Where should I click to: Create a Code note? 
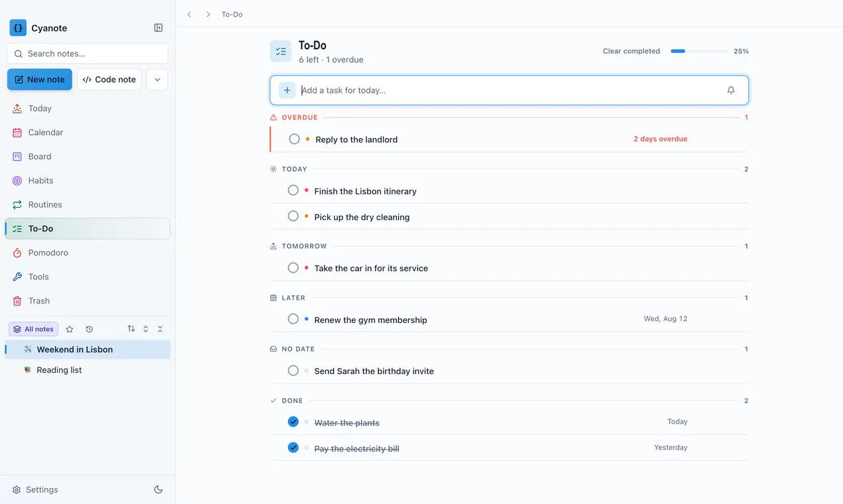point(109,80)
